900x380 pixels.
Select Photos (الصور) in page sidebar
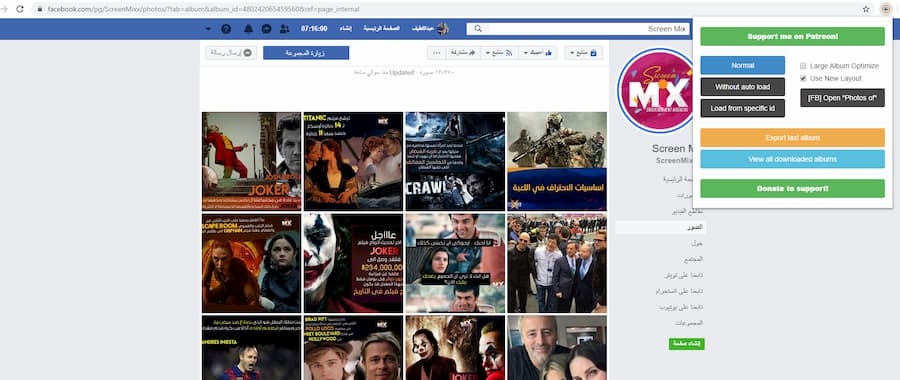(x=661, y=227)
